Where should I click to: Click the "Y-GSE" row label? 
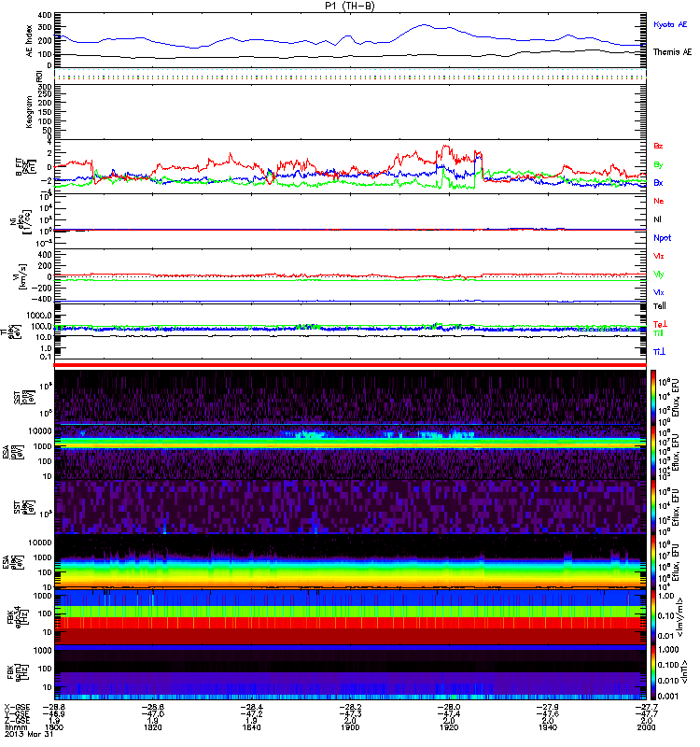pos(16,713)
